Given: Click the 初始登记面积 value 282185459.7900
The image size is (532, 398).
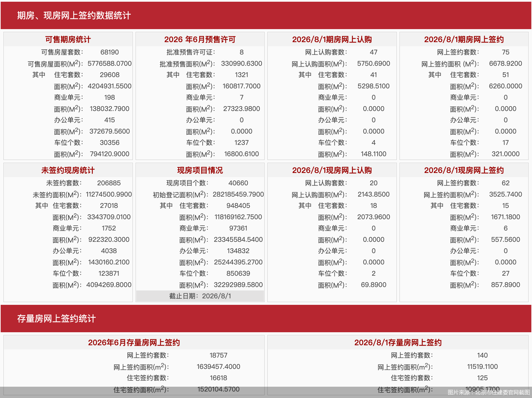Looking at the screenshot, I should (x=238, y=194).
